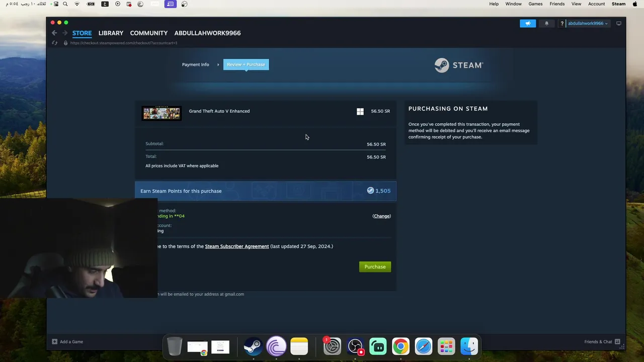This screenshot has height=362, width=644.
Task: Open the Friends menu in the menu bar
Action: click(x=557, y=4)
